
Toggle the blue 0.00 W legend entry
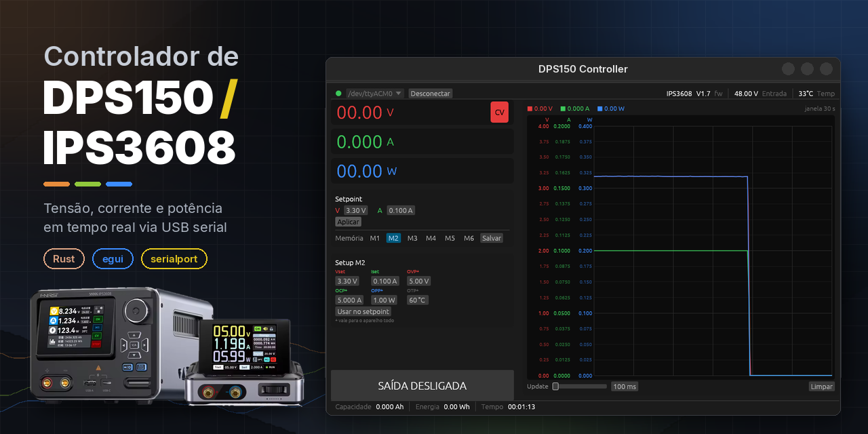pyautogui.click(x=611, y=108)
